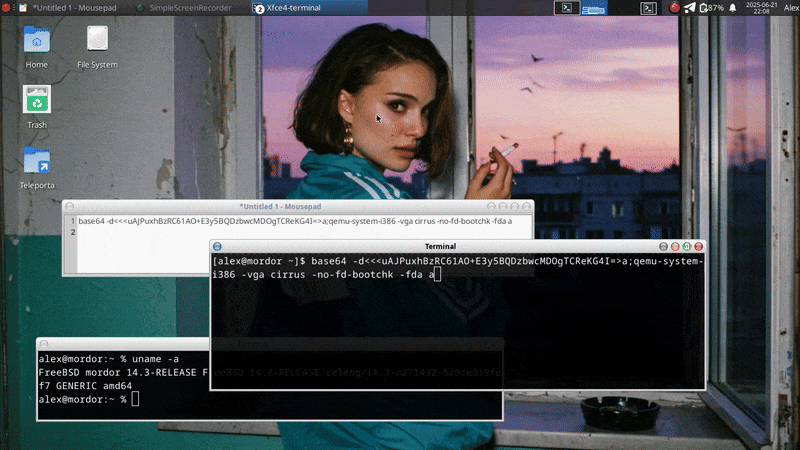Viewport: 800px width, 450px height.
Task: Open the lower terminal's window menu button
Action: coord(44,344)
